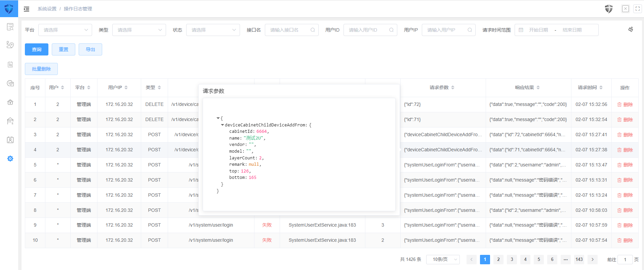
Task: Click the 开始日期 start date field
Action: (538, 30)
